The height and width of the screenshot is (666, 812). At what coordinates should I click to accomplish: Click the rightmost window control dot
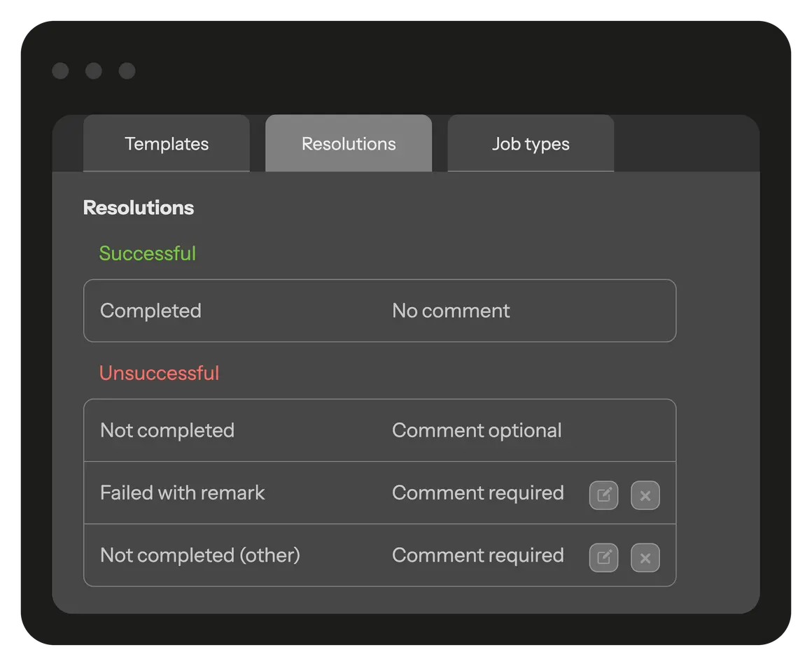(127, 71)
